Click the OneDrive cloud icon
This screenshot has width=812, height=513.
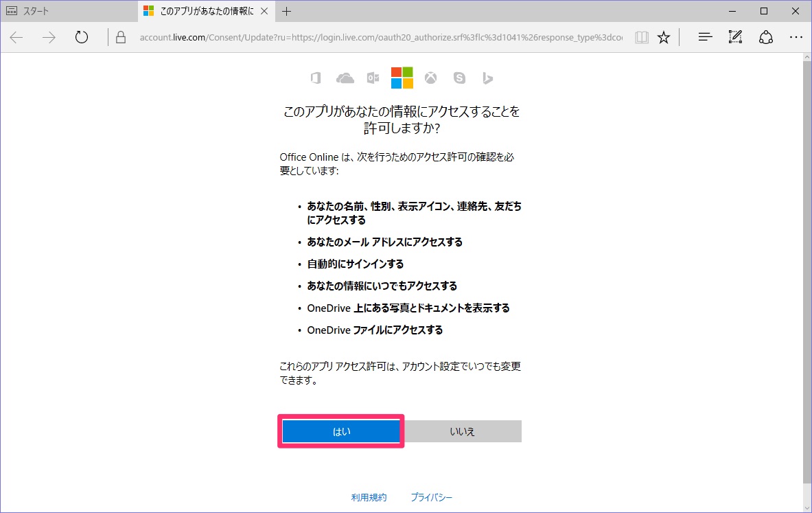click(345, 78)
